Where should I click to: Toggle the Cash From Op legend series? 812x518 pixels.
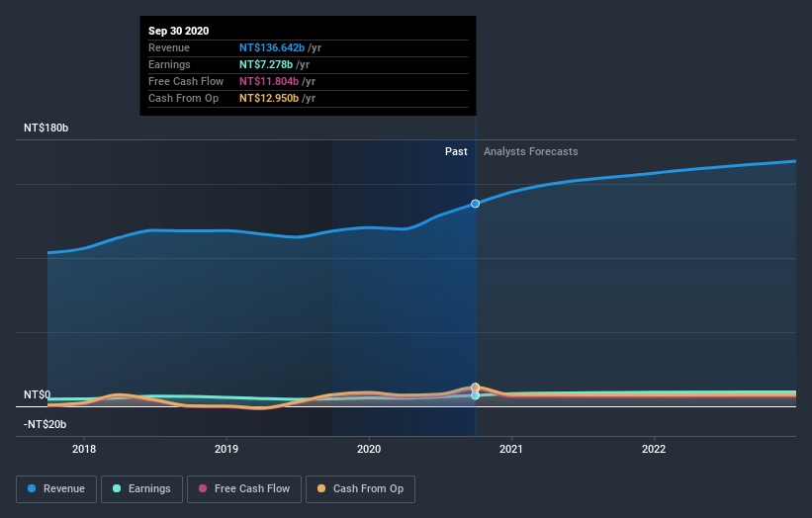360,489
